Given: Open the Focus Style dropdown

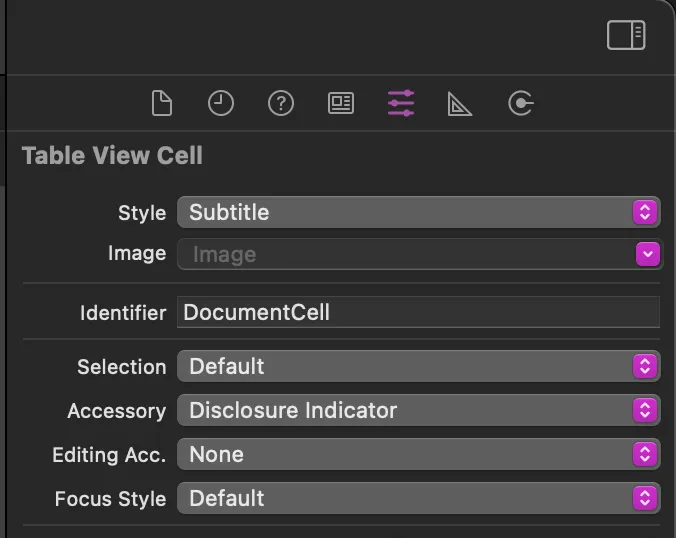Looking at the screenshot, I should click(418, 499).
